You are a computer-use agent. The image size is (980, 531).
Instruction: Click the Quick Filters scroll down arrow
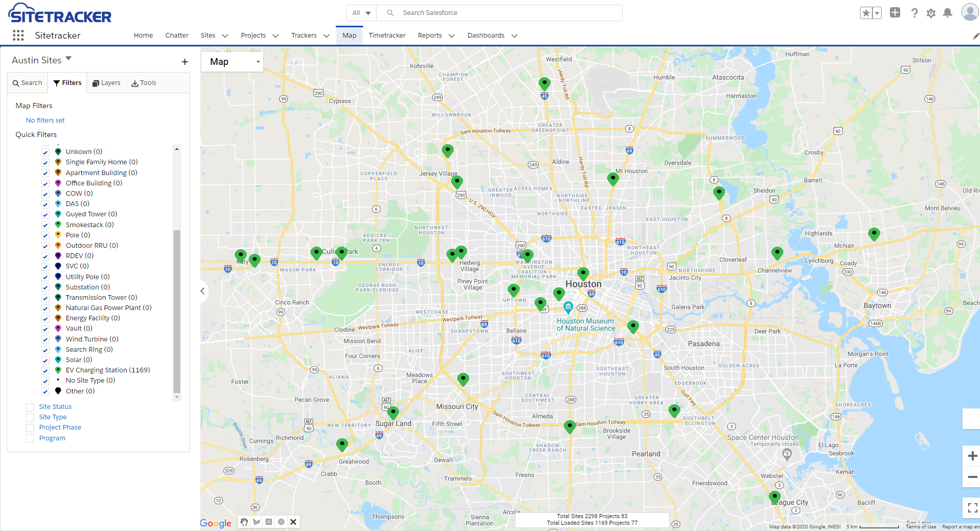[177, 397]
